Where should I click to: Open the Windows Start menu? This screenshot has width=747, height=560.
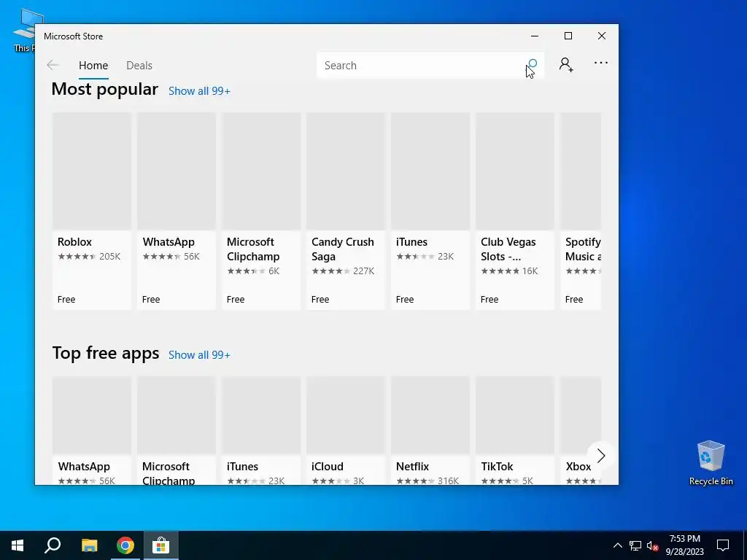click(x=18, y=545)
